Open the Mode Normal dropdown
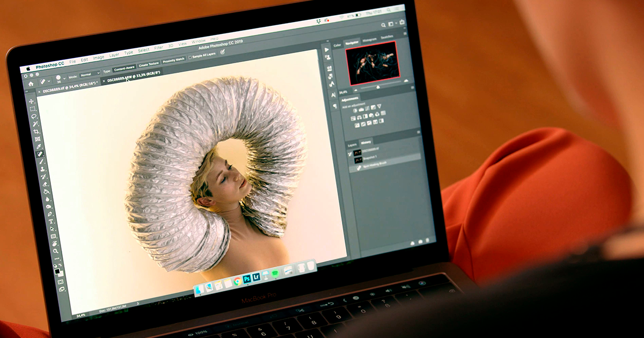 (90, 75)
